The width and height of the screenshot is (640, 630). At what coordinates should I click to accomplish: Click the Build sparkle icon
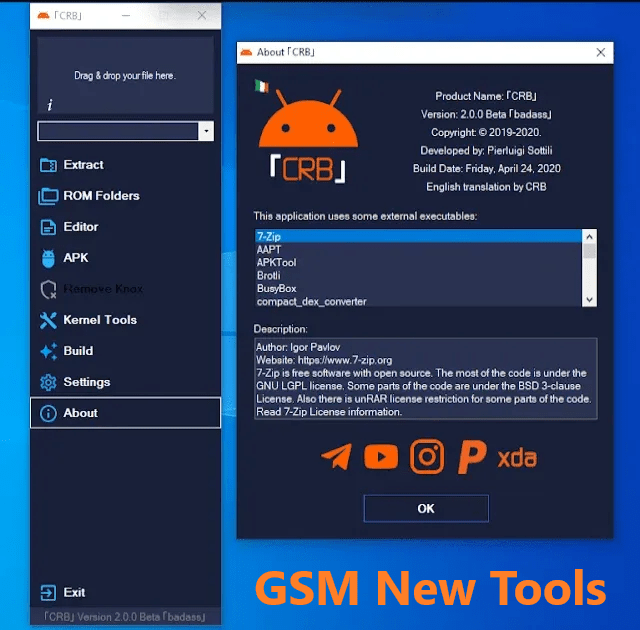pyautogui.click(x=48, y=351)
